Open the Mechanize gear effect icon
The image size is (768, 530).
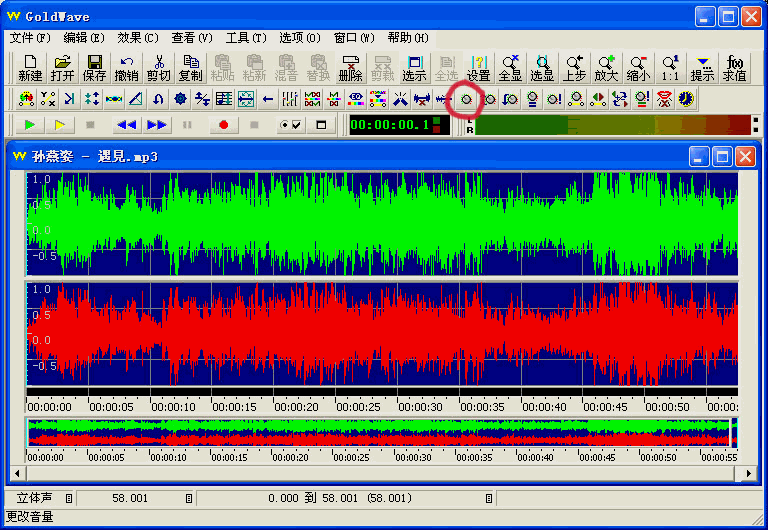[x=180, y=99]
